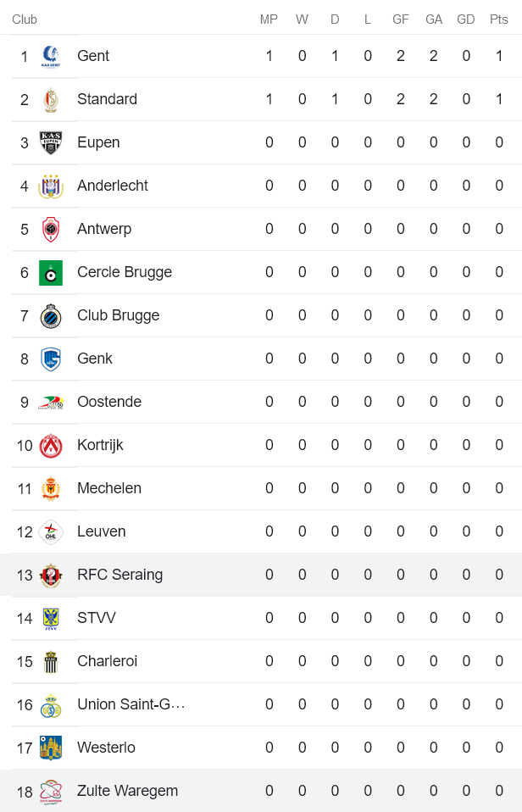Click the Westerlo club crest
522x812 pixels.
(x=49, y=748)
